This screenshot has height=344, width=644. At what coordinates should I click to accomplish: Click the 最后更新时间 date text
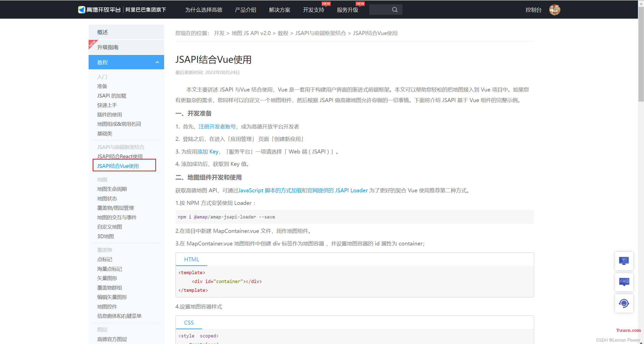(x=207, y=73)
